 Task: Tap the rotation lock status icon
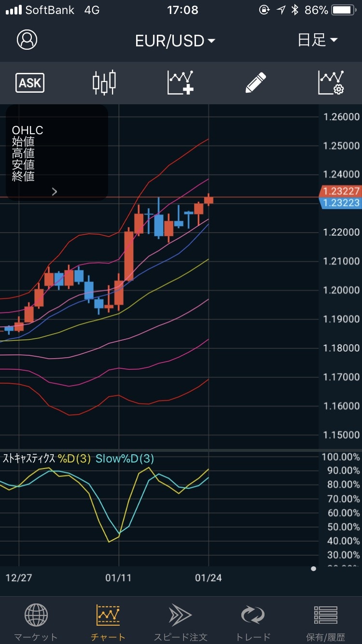point(265,10)
